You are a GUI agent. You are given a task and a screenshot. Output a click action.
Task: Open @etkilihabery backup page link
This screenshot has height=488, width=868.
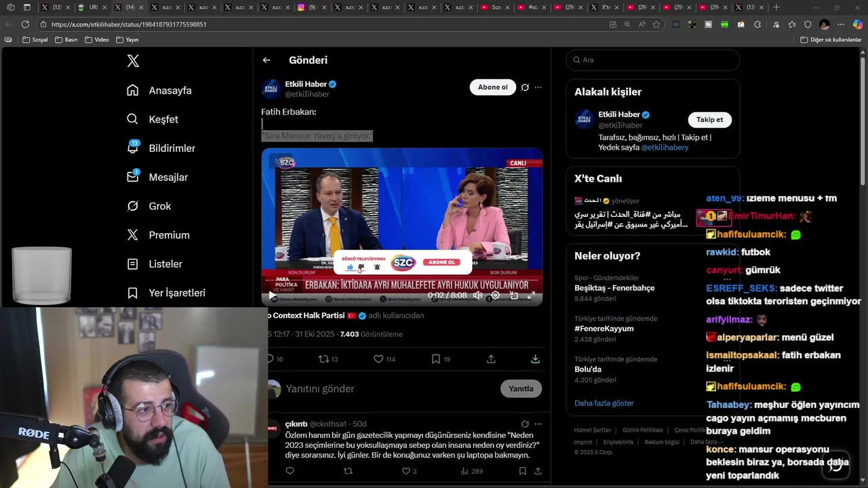click(665, 147)
